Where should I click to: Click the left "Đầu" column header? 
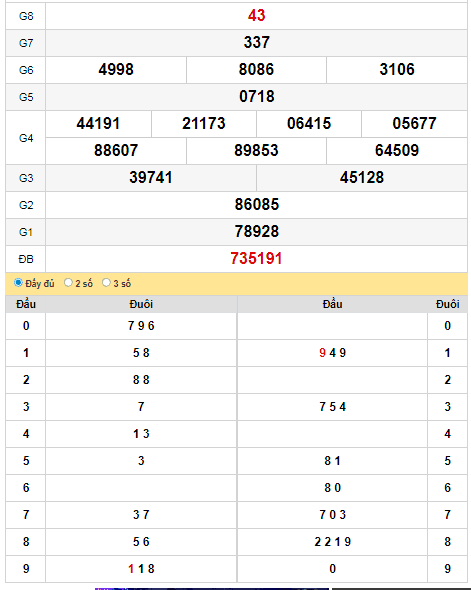[x=26, y=304]
